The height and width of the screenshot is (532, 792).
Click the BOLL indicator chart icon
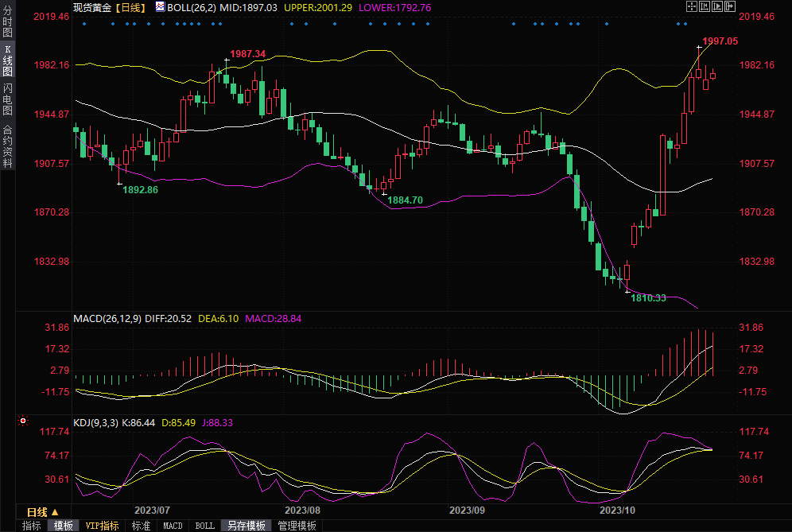pyautogui.click(x=159, y=6)
